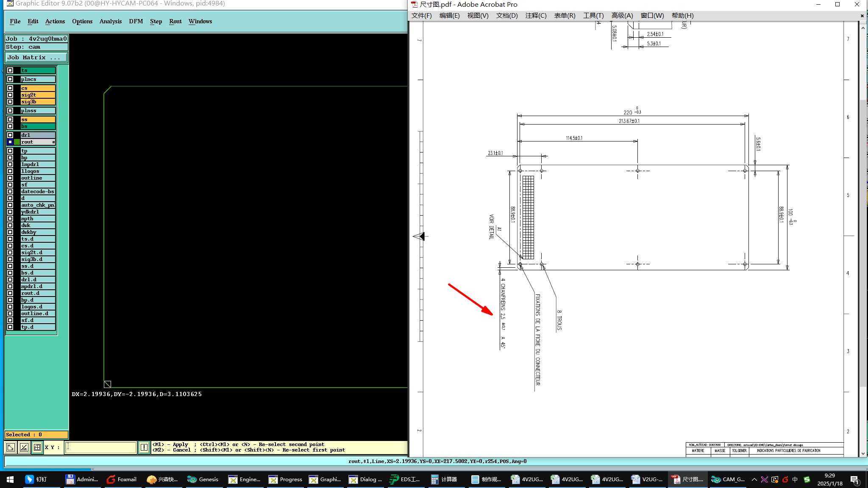Show hidden system tray icons chevron
Viewport: 868px width, 488px height.
pyautogui.click(x=754, y=479)
